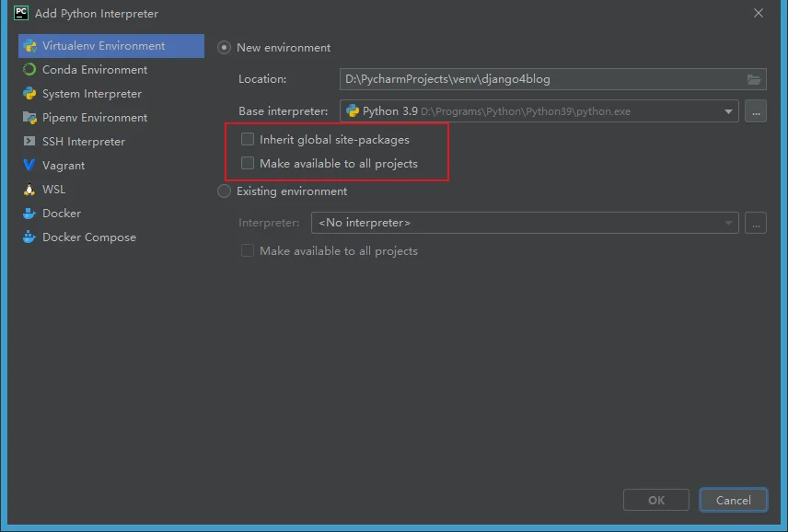Expand the Base interpreter dropdown arrow

pos(728,111)
